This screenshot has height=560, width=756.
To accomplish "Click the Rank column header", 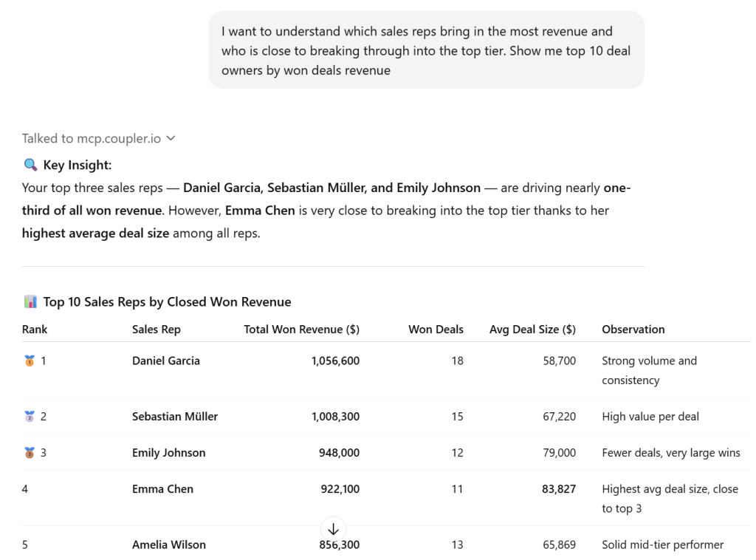I will pos(35,329).
